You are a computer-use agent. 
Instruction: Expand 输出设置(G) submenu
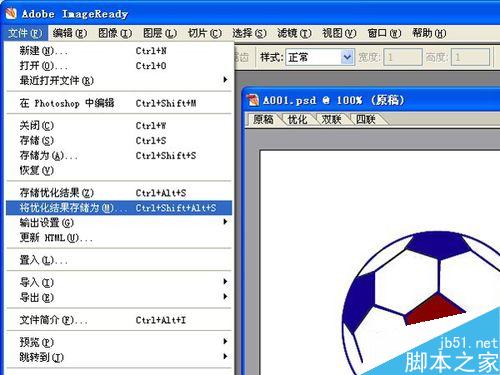pyautogui.click(x=119, y=222)
